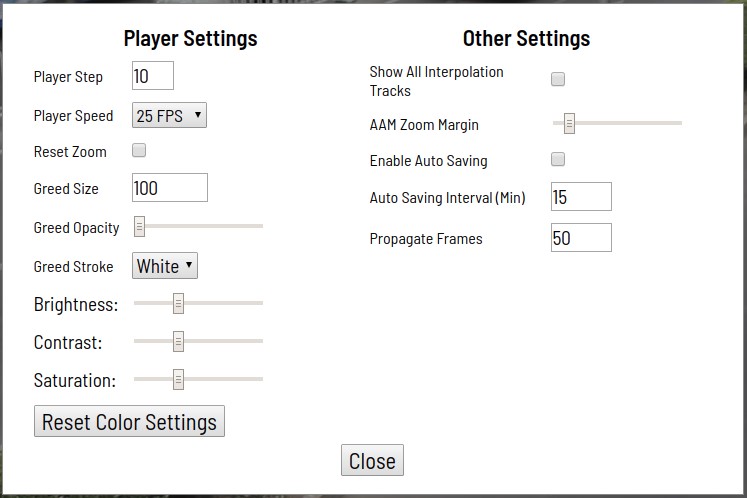The height and width of the screenshot is (498, 747).
Task: Click the Reset Zoom label text
Action: 70,152
